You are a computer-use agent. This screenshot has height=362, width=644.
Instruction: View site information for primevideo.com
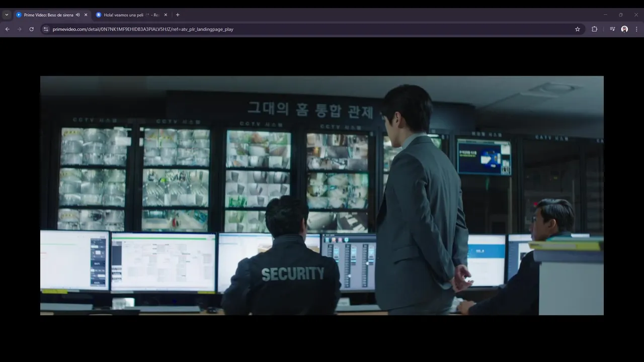pos(46,29)
